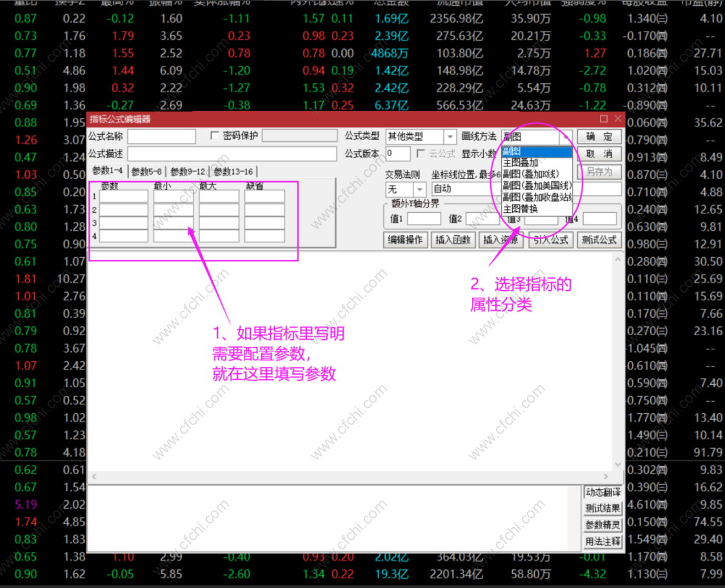Click the 91.79 P/E value
The image size is (725, 588).
pyautogui.click(x=708, y=453)
